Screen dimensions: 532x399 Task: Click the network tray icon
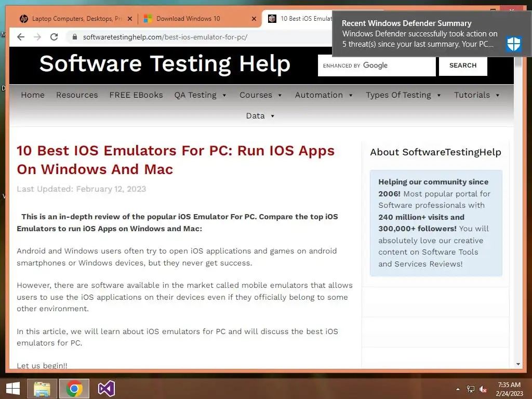tap(471, 389)
